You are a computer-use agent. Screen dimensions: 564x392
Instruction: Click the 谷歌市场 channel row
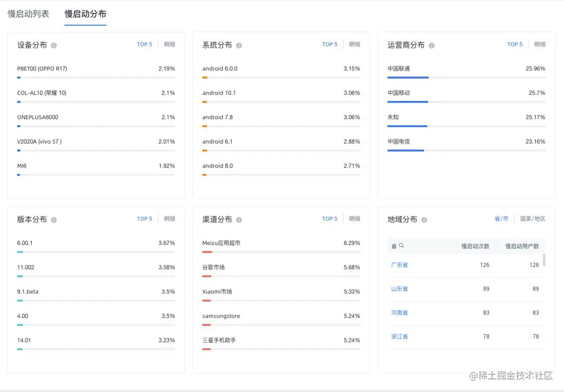[x=281, y=271]
